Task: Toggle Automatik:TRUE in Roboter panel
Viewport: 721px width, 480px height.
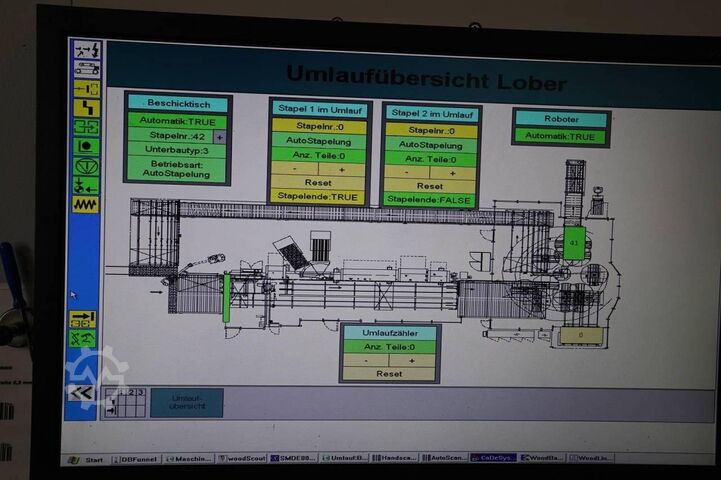Action: click(560, 136)
